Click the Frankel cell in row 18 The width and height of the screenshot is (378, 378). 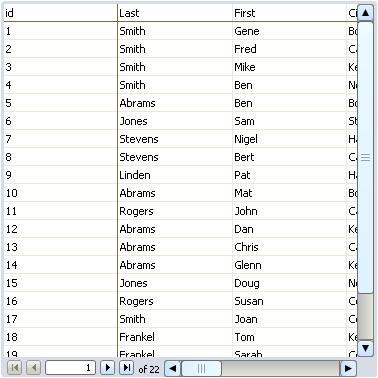pyautogui.click(x=175, y=337)
